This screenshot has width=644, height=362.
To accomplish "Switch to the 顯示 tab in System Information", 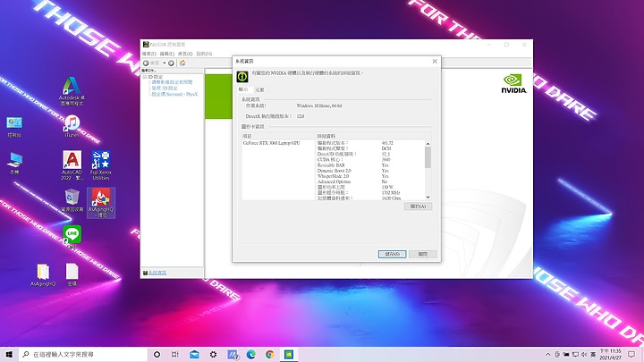I will click(243, 89).
